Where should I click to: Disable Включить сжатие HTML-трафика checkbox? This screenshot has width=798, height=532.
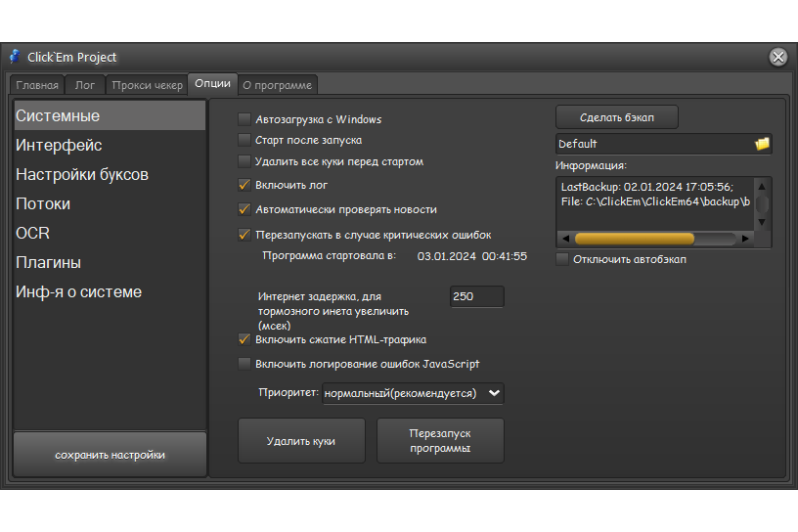244,339
